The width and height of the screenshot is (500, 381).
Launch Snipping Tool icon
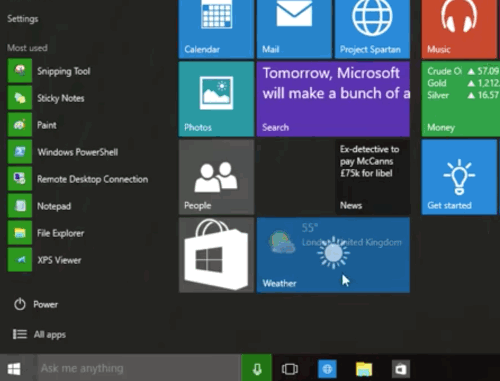[20, 71]
